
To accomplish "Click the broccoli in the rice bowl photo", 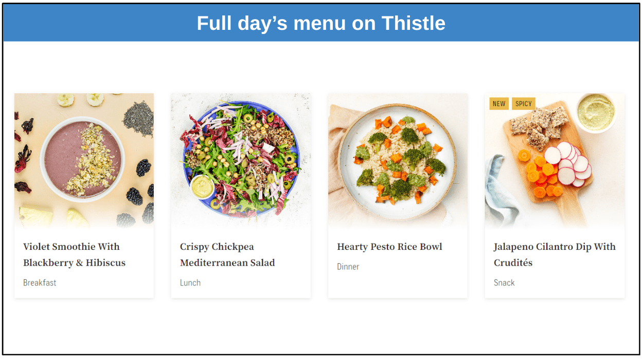I will 410,135.
